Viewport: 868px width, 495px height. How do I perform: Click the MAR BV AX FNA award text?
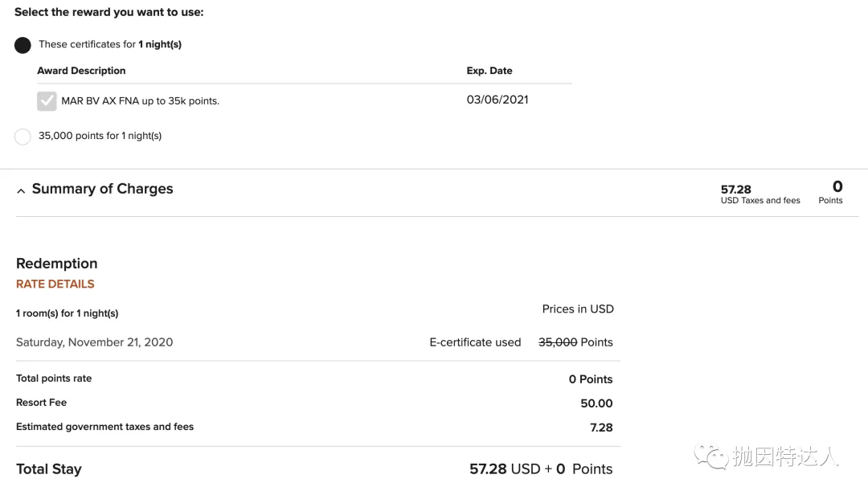pos(140,100)
